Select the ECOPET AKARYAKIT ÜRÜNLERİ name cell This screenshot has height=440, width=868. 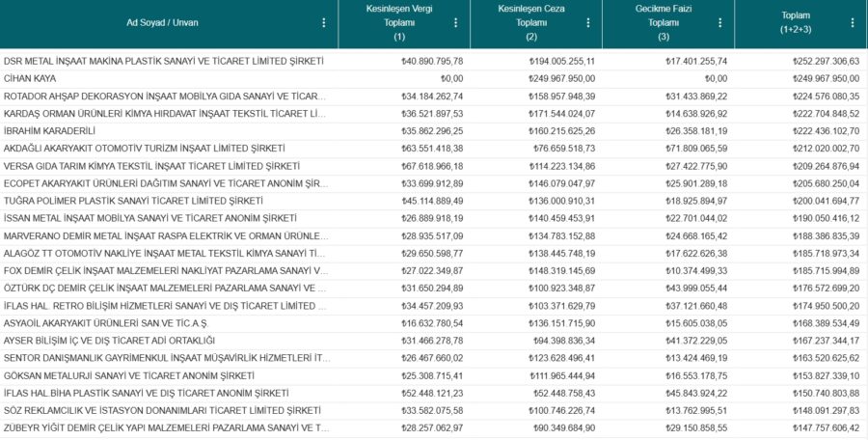pyautogui.click(x=165, y=184)
